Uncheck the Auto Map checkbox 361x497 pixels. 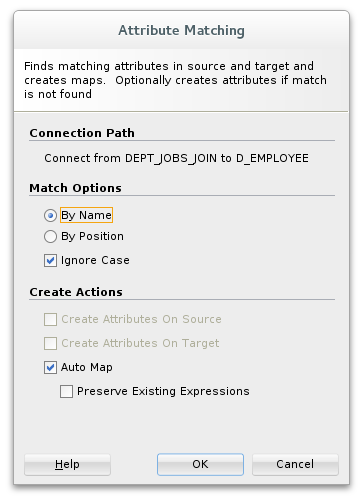[50, 367]
